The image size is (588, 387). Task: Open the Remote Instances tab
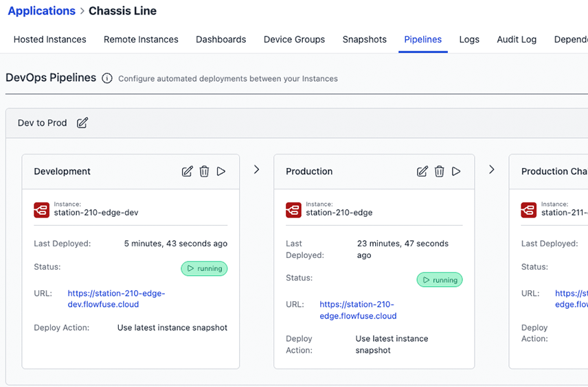[x=141, y=39]
